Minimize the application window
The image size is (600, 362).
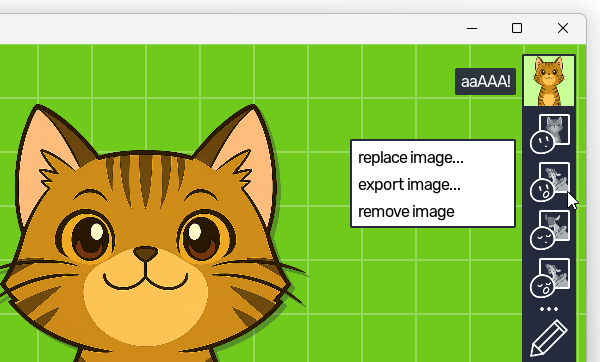click(472, 28)
